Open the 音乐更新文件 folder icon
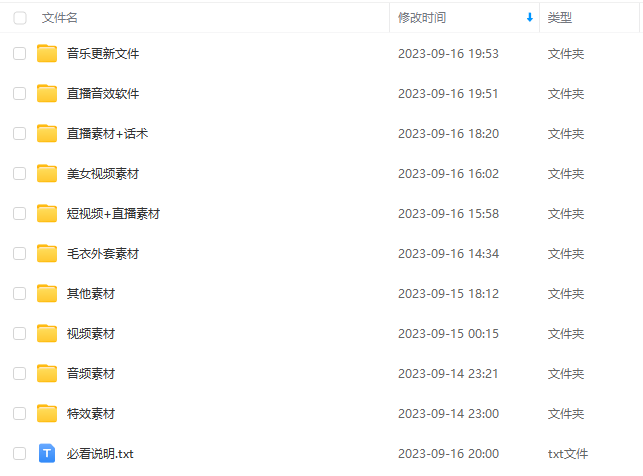643x476 pixels. pos(47,54)
